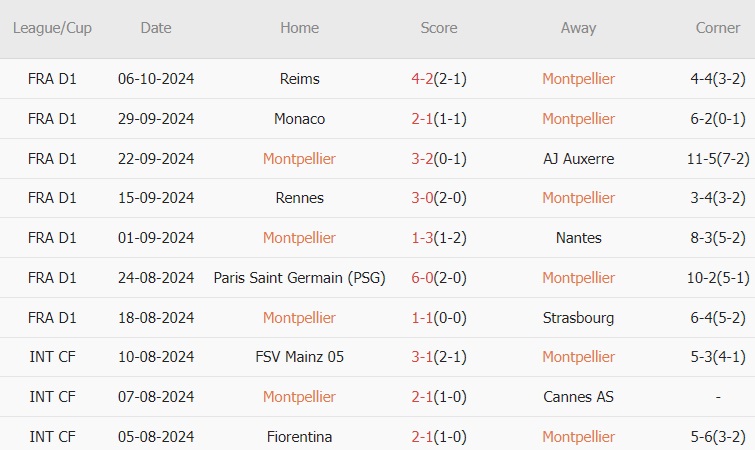This screenshot has height=450, width=755.
Task: Open the Fiorentina team link
Action: (299, 437)
